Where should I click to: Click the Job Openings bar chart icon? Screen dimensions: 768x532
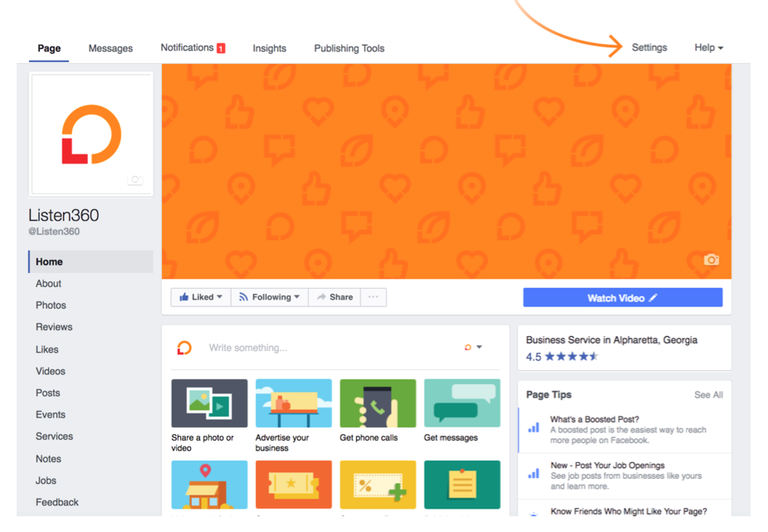pos(533,473)
